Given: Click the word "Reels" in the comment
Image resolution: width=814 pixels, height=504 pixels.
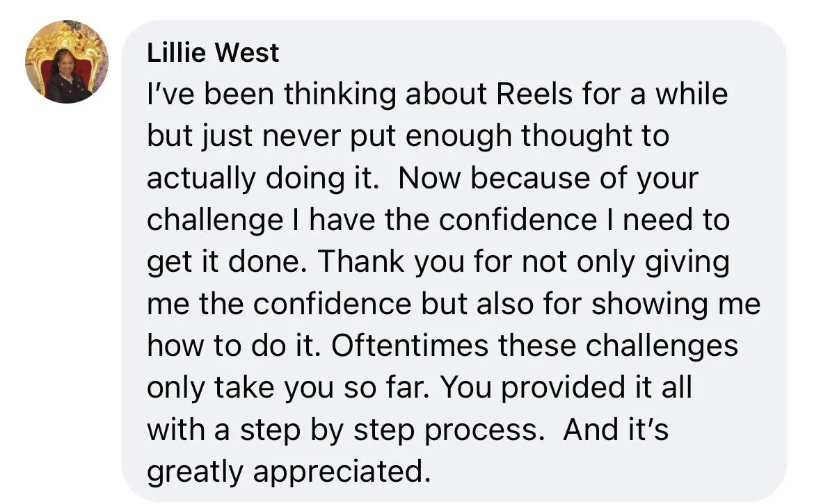Looking at the screenshot, I should 534,94.
